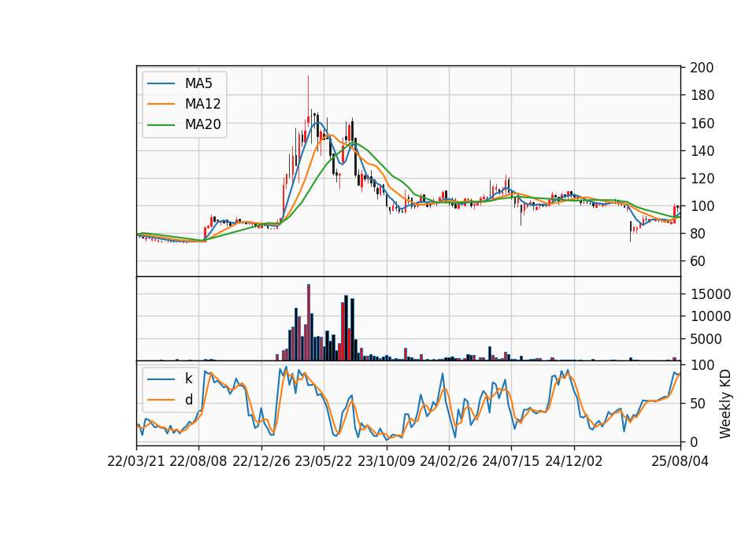Click the 22/03/21 date axis label
The image size is (756, 543).
pos(136,461)
